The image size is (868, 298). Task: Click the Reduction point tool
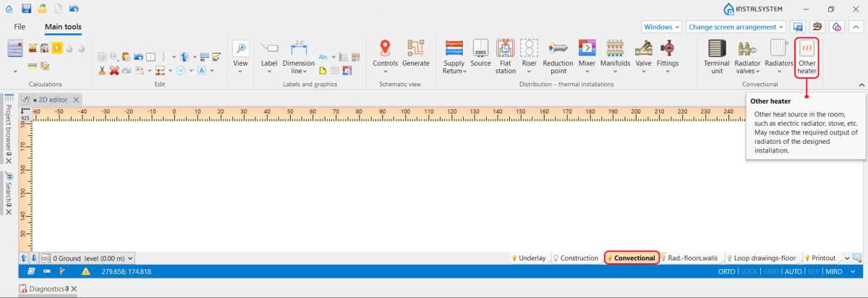pos(558,56)
